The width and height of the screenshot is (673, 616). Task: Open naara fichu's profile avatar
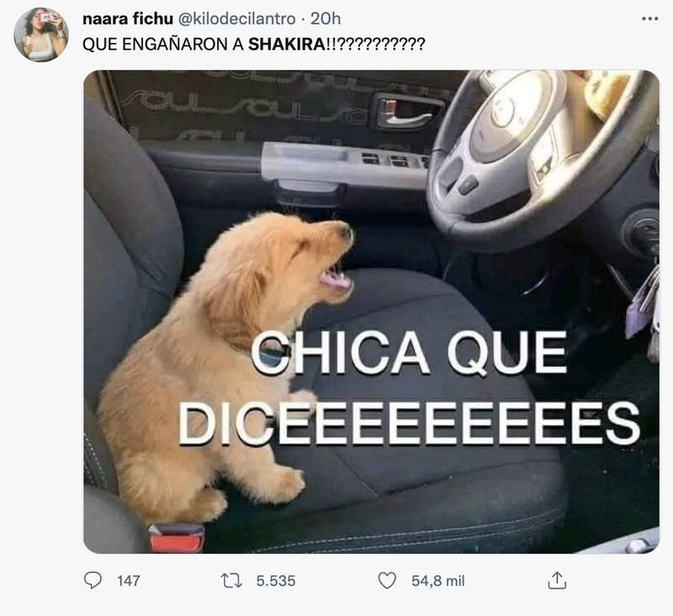click(41, 35)
